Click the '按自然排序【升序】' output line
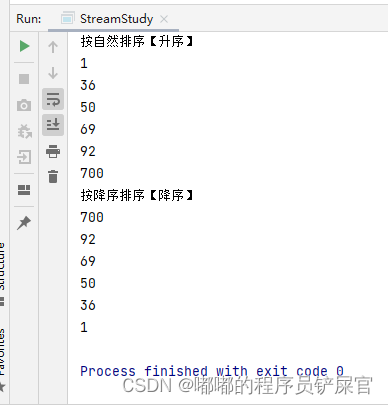Screen dimensions: 388x405 pyautogui.click(x=137, y=42)
